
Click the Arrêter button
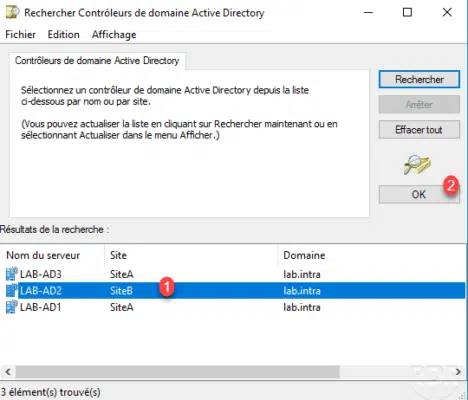419,104
